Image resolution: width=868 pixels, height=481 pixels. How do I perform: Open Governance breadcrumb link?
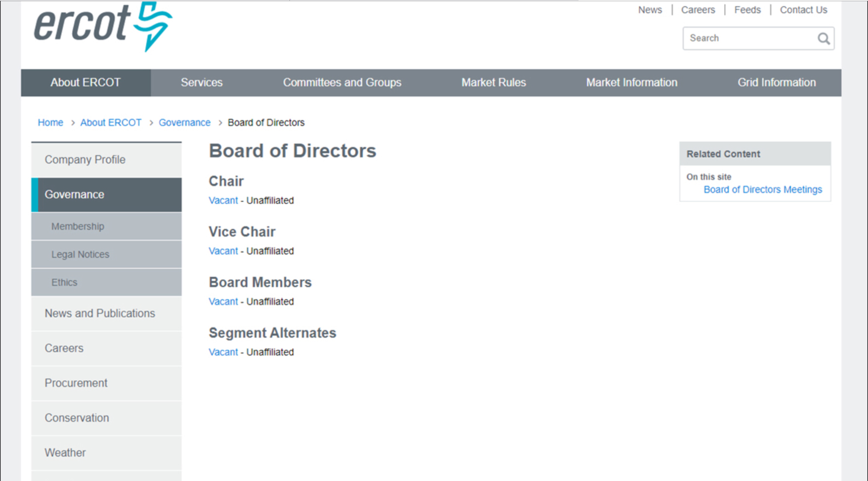tap(184, 123)
